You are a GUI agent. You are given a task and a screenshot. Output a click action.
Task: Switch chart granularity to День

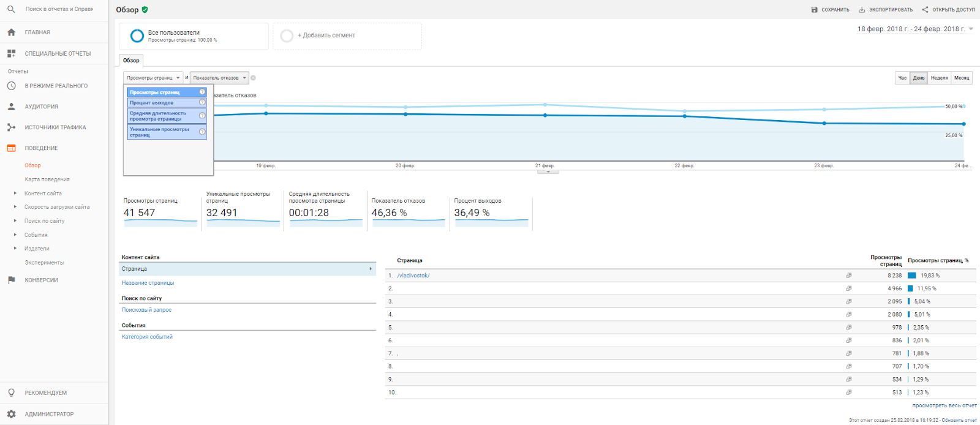coord(919,78)
